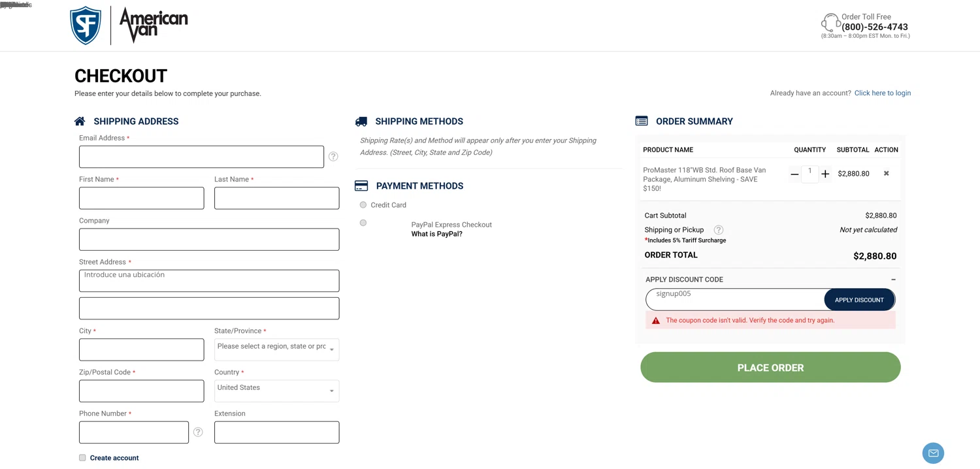Decrease product quantity with minus icon
Viewport: 980px width, 469px height.
(794, 174)
